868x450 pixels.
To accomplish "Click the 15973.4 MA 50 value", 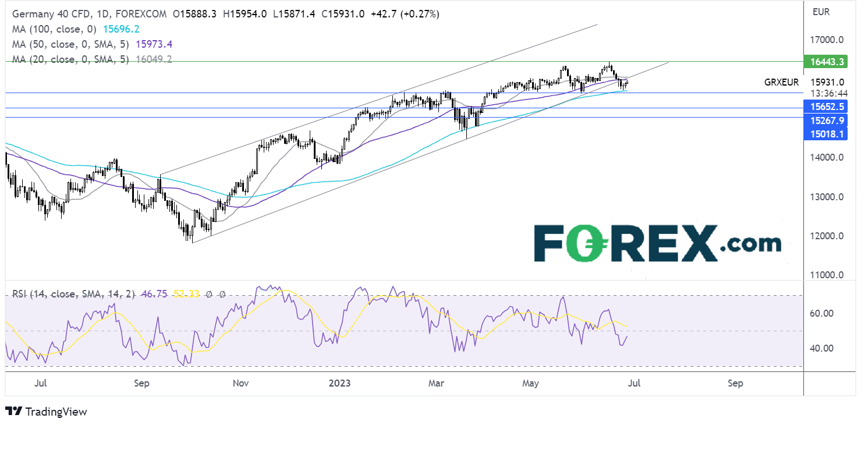I will (x=153, y=44).
